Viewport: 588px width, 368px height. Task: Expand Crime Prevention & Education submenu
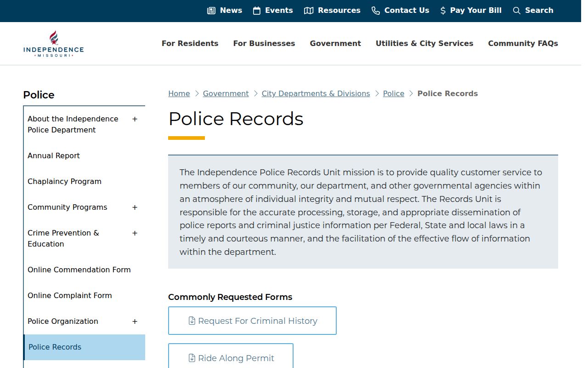pyautogui.click(x=135, y=233)
